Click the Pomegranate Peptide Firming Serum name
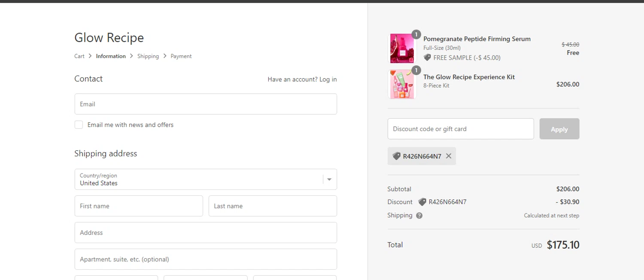644x280 pixels. pyautogui.click(x=477, y=39)
